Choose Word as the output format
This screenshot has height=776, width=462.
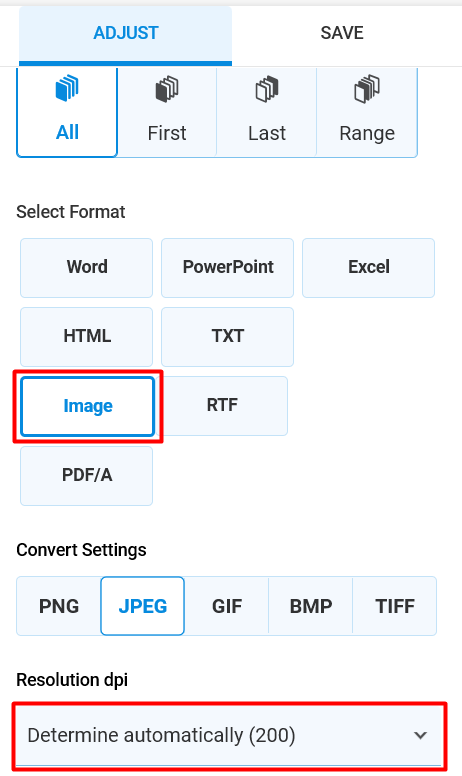[87, 268]
